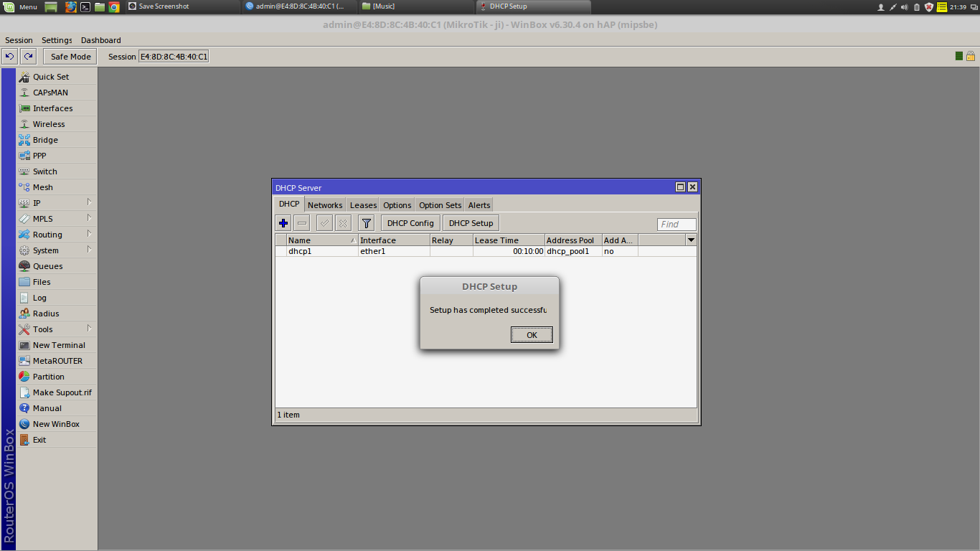This screenshot has height=551, width=980.
Task: Open Quick Set in the sidebar
Action: pos(57,77)
